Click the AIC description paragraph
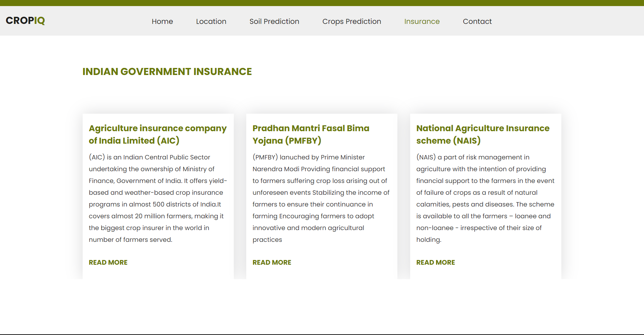The height and width of the screenshot is (335, 644). pyautogui.click(x=158, y=198)
